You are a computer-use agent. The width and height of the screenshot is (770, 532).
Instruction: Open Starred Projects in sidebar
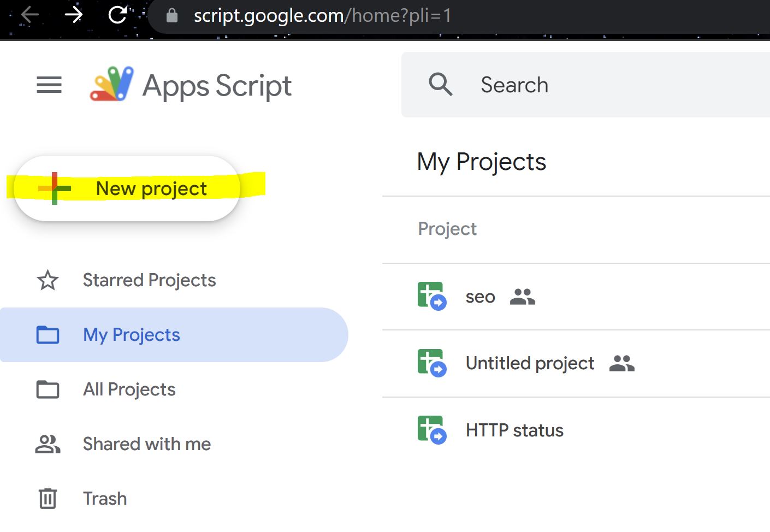(149, 280)
